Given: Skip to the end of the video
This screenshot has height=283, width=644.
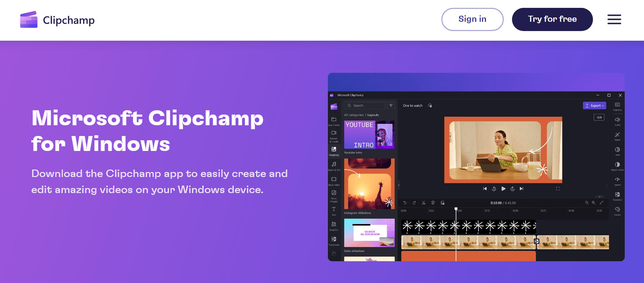Looking at the screenshot, I should pos(522,189).
